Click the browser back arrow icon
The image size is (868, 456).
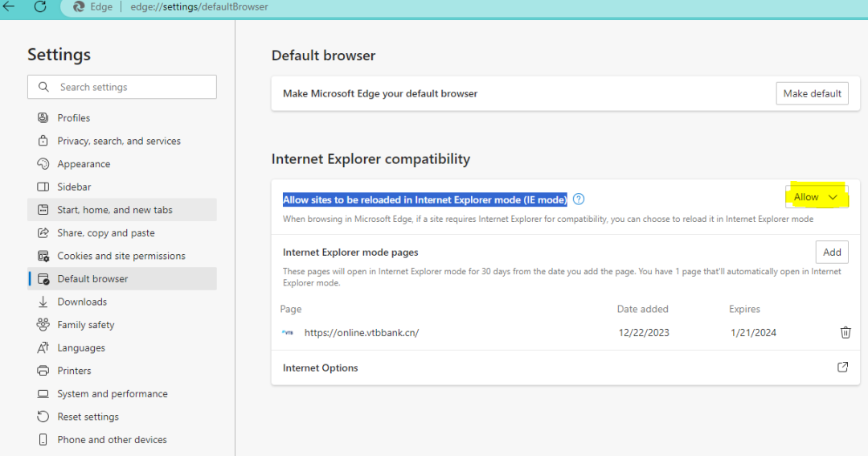point(10,6)
